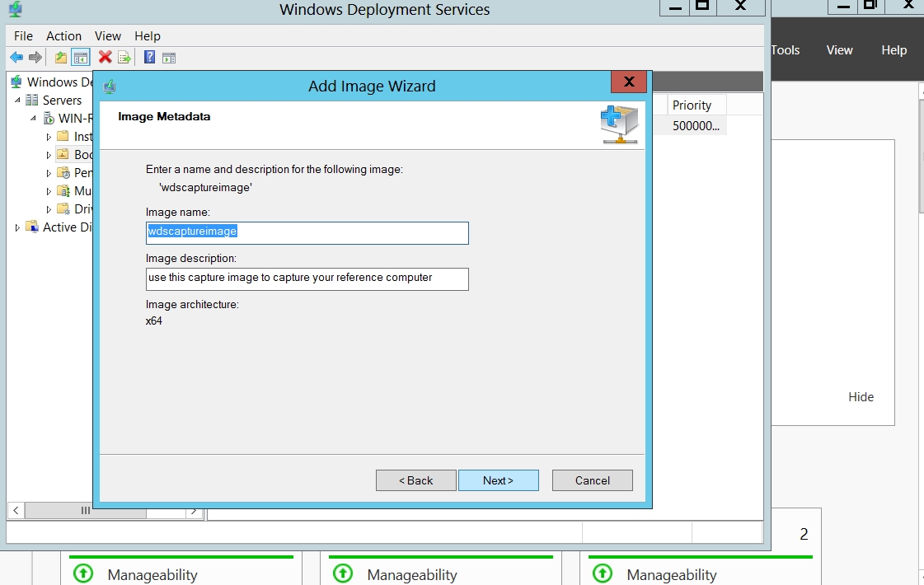
Task: Open Tools menu in Server Manager
Action: [785, 50]
